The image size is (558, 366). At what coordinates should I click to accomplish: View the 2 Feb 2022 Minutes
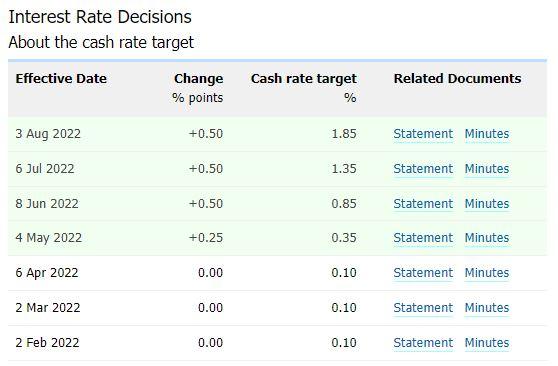(487, 343)
